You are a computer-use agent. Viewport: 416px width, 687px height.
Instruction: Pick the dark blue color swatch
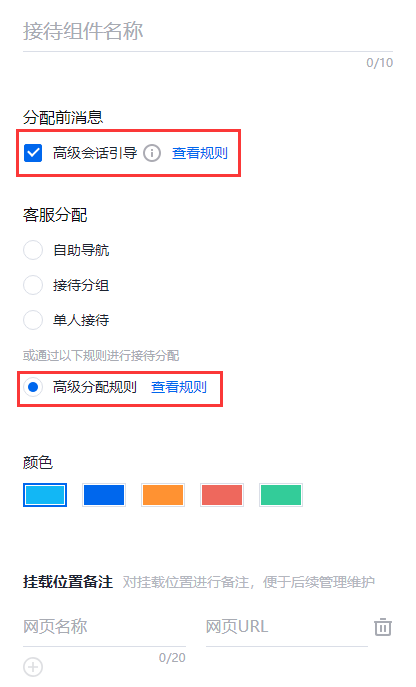click(104, 495)
